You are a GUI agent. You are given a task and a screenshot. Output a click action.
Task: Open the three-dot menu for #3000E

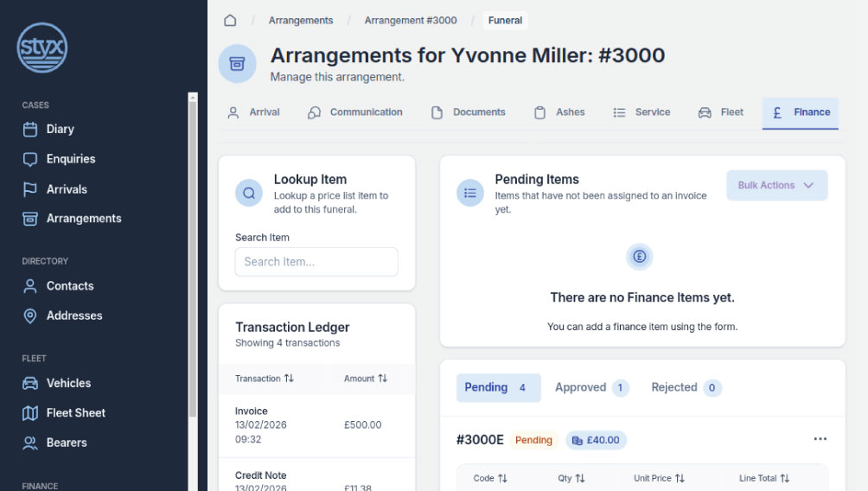pyautogui.click(x=820, y=439)
